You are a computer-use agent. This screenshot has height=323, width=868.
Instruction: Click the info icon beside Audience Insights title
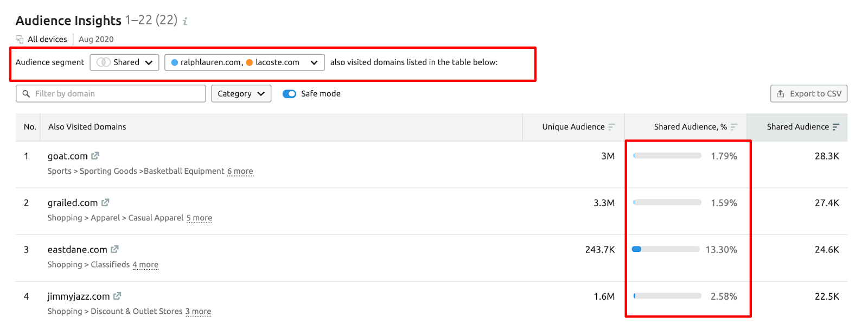185,21
